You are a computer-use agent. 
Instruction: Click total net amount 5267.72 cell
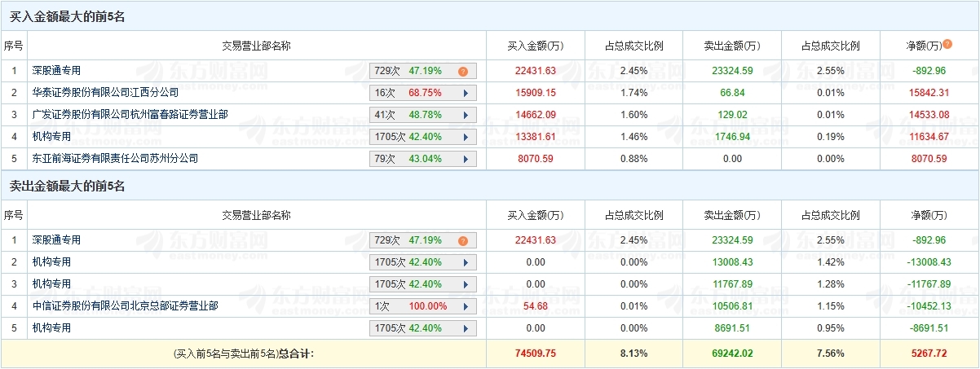(929, 354)
